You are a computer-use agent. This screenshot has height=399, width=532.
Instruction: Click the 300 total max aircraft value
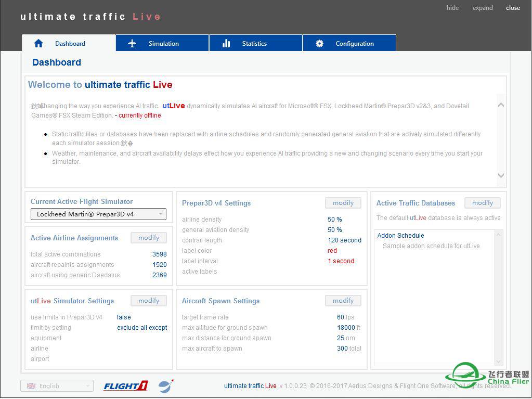coord(349,349)
